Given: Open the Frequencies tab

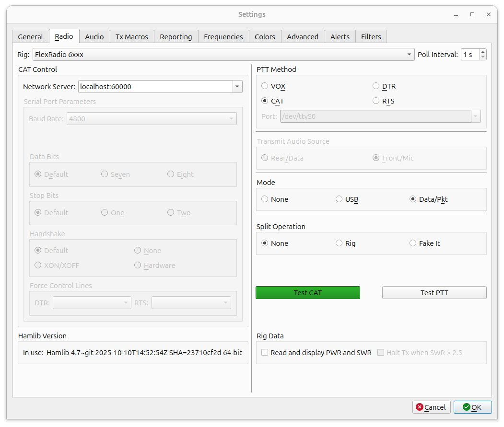Looking at the screenshot, I should [x=223, y=37].
